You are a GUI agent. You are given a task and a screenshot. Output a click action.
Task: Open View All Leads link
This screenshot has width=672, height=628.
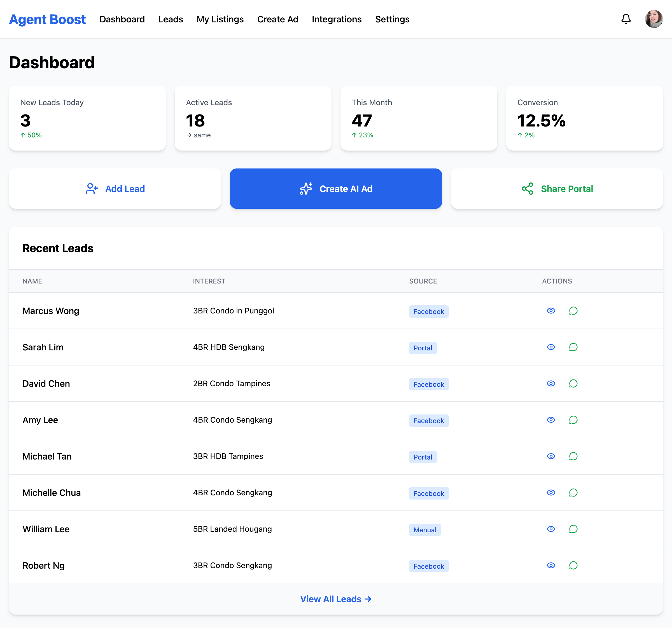coord(336,599)
